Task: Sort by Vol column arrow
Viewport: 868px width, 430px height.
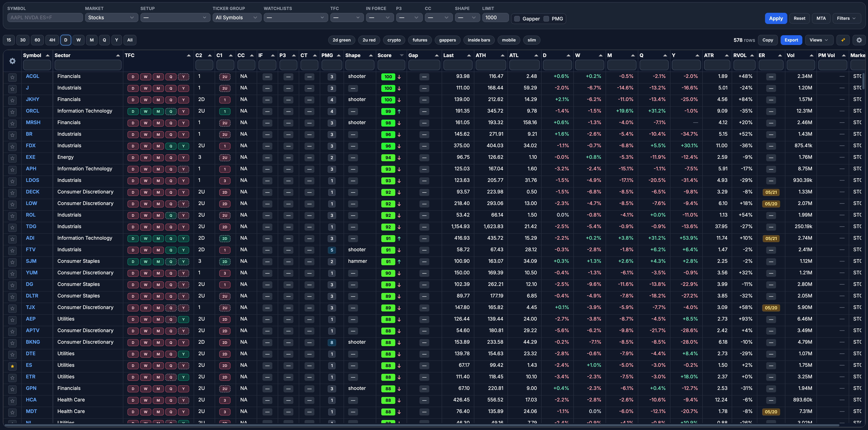Action: point(811,55)
